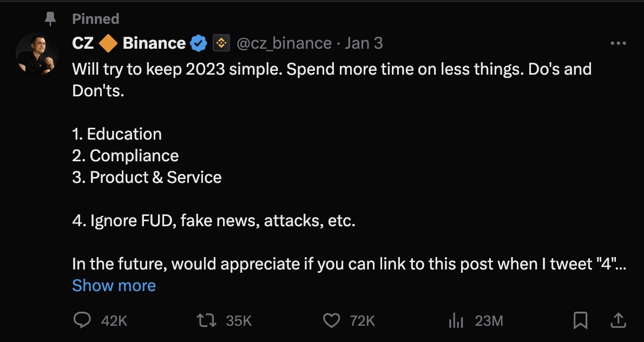
Task: Click the 42K replies count
Action: tap(114, 321)
